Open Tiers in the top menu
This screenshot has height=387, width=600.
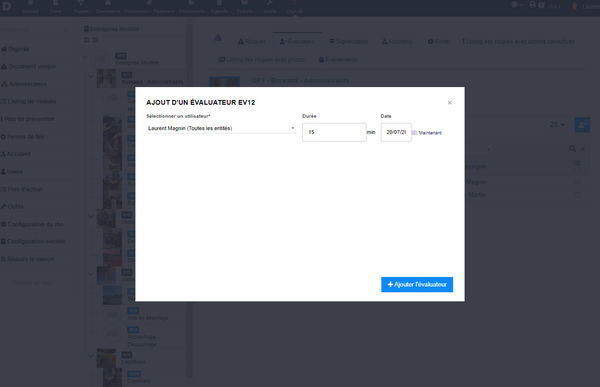coord(55,7)
